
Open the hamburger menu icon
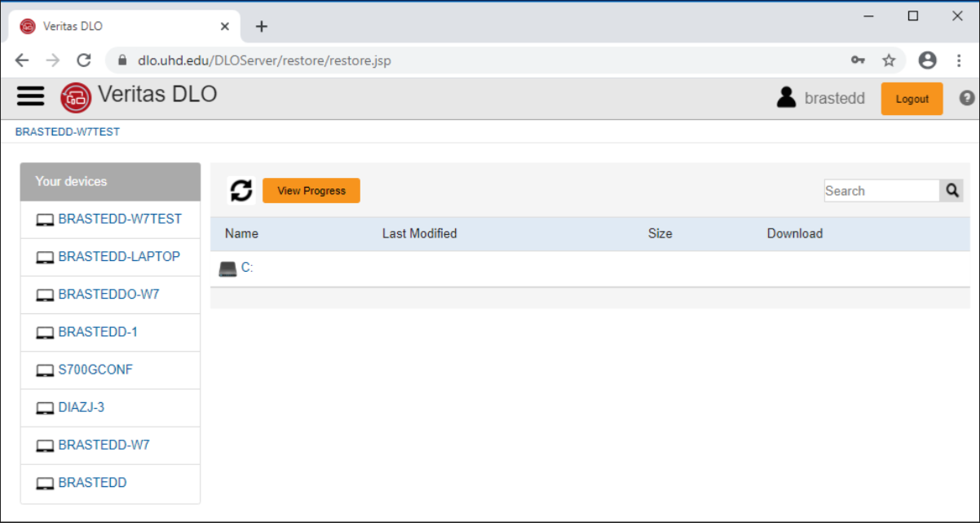point(31,96)
